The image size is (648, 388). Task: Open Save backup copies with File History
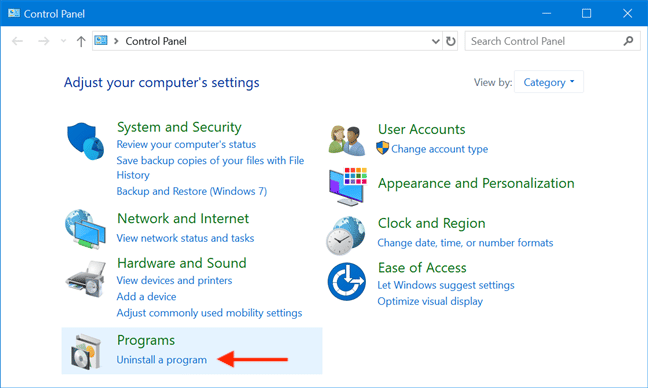pos(210,167)
